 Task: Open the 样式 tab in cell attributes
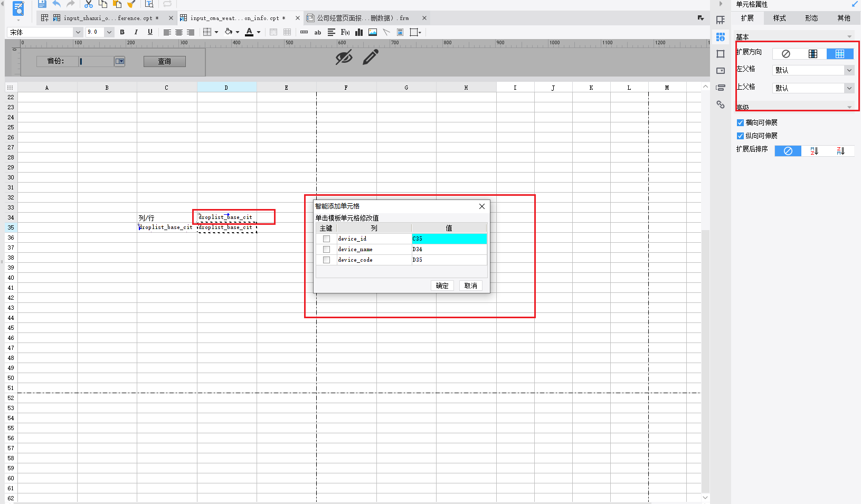(x=780, y=18)
